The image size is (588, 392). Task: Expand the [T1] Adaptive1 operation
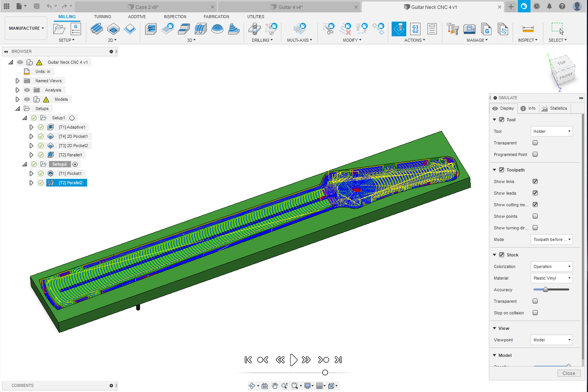[32, 127]
